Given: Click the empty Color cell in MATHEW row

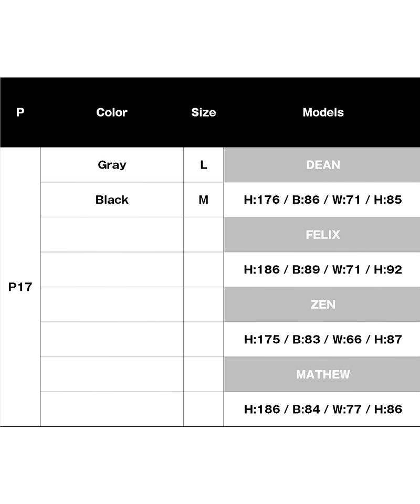Looking at the screenshot, I should (x=112, y=374).
